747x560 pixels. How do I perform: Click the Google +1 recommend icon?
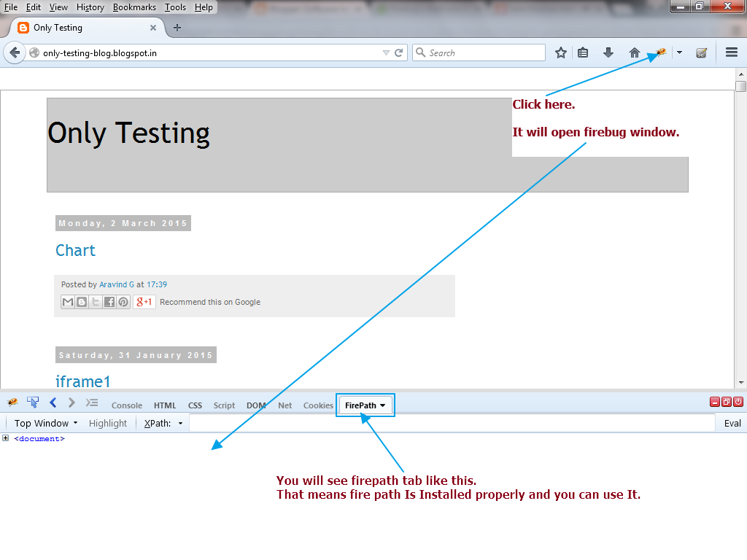[x=143, y=301]
